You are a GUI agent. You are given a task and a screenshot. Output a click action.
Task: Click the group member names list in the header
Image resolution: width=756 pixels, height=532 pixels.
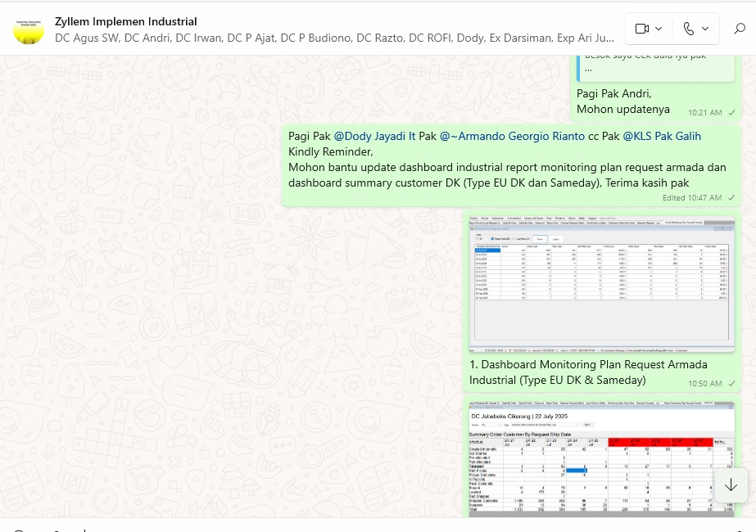pos(334,38)
